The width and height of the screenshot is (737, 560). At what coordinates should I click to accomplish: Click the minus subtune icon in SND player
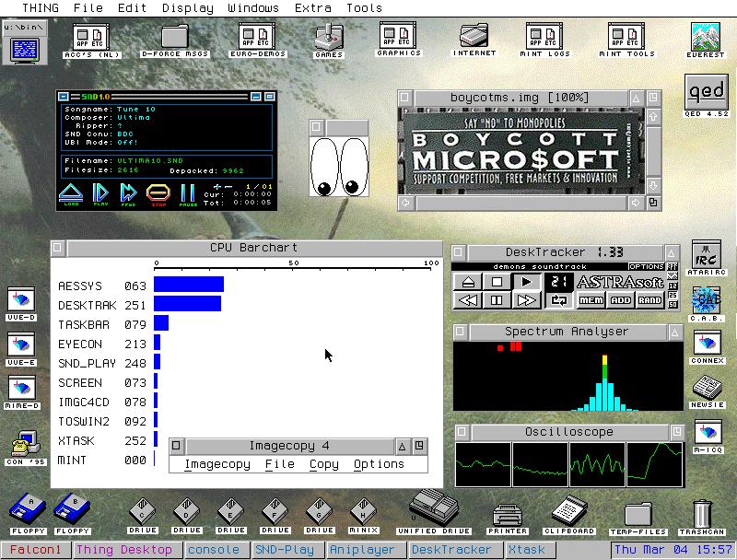pyautogui.click(x=228, y=187)
